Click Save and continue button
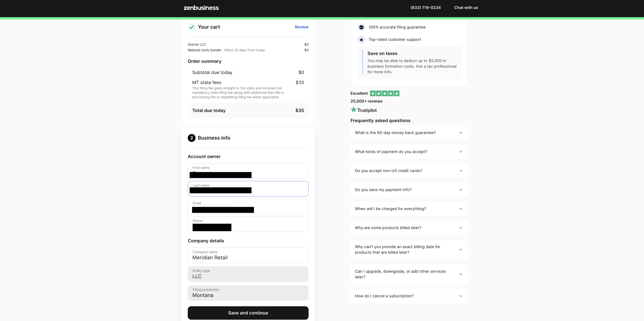Image resolution: width=644 pixels, height=321 pixels. point(248,313)
